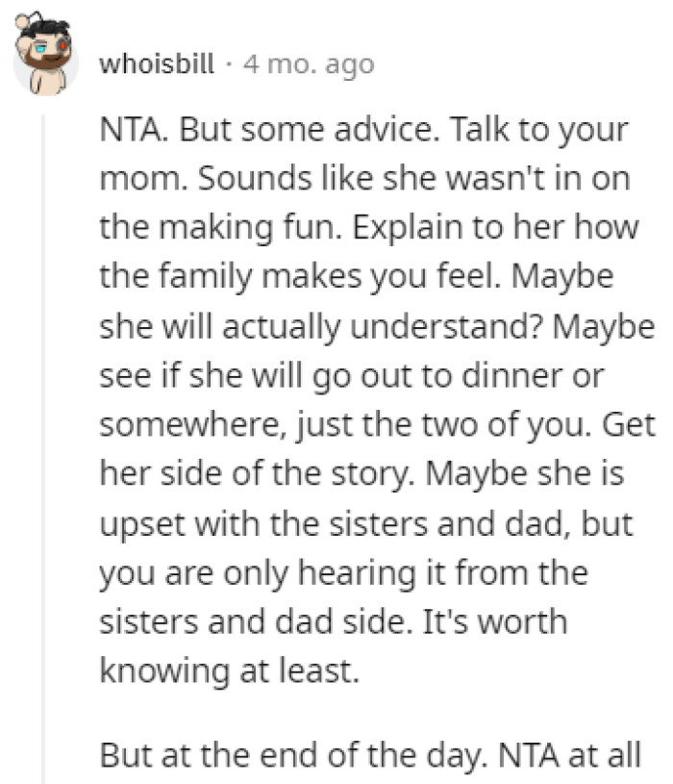
Task: Collapse the comment using the vertical thread line
Action: pyautogui.click(x=44, y=443)
